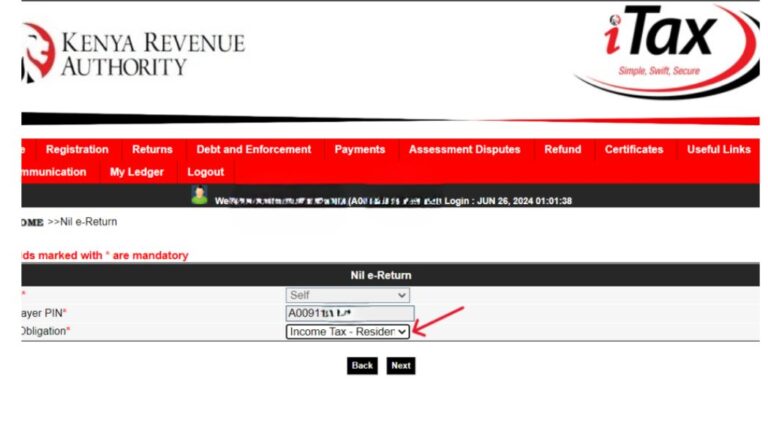The image size is (768, 439).
Task: Open the Useful Links menu
Action: pyautogui.click(x=719, y=149)
